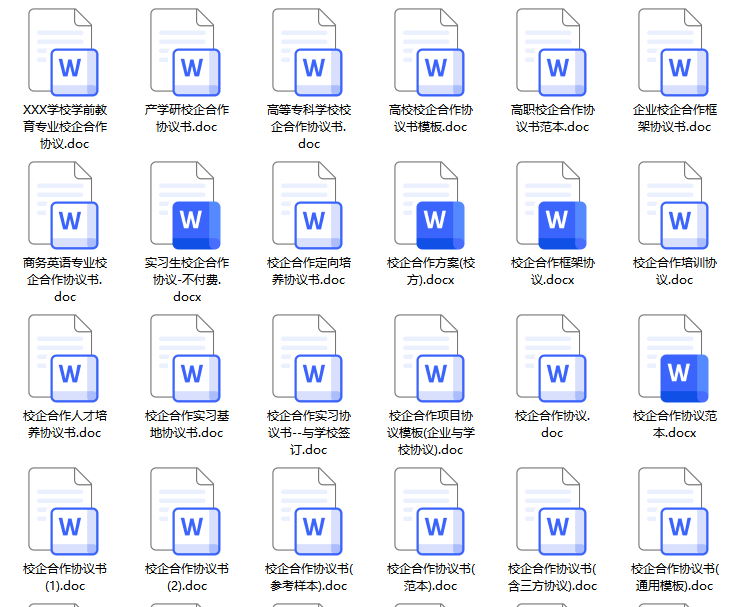
Task: Click the 校企合作方案(校方).docx file icon
Action: [429, 205]
